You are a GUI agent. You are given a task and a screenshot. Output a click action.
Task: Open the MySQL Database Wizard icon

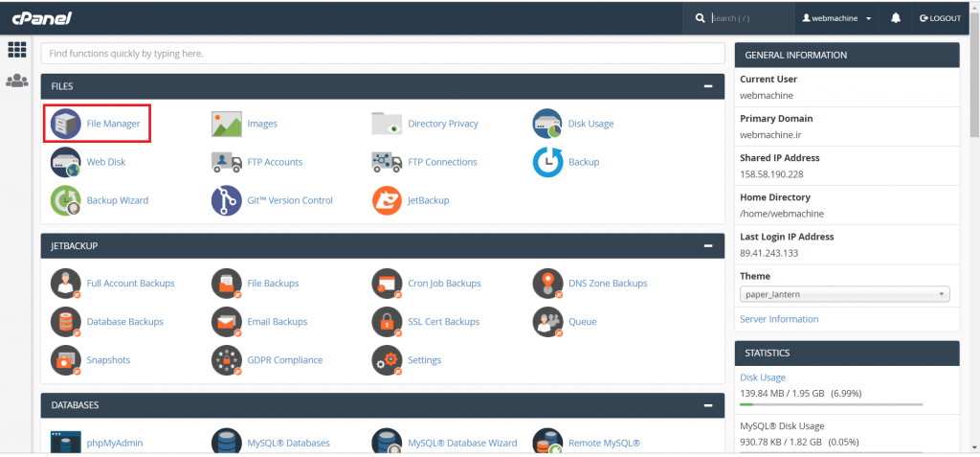[x=387, y=442]
